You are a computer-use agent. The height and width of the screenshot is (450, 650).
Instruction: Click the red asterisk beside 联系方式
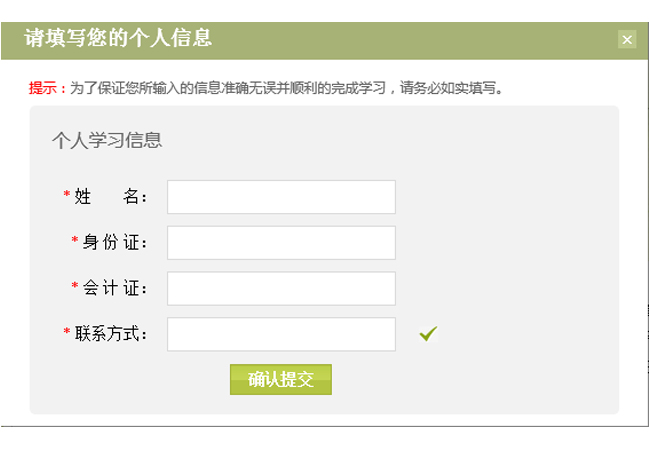[x=66, y=331]
